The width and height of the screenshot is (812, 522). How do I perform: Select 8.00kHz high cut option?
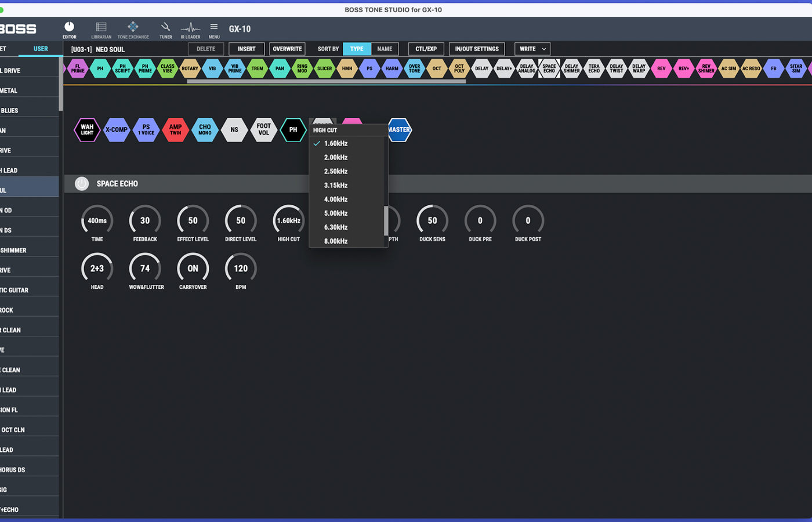[x=336, y=241]
